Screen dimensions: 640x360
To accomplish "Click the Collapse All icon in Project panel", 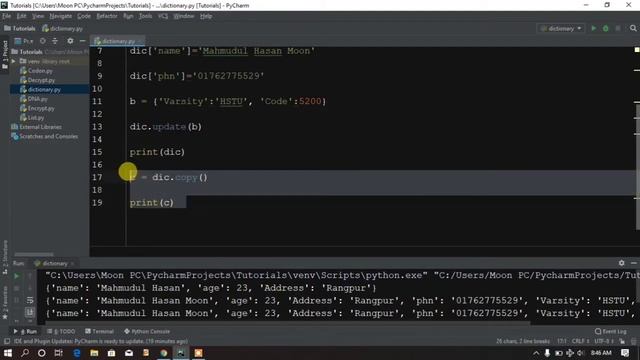I will [55, 41].
